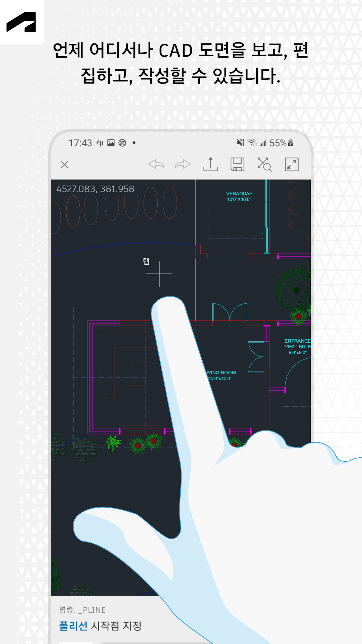Image resolution: width=362 pixels, height=644 pixels.
Task: Tap the gallery notification icon in the status bar
Action: (x=111, y=143)
